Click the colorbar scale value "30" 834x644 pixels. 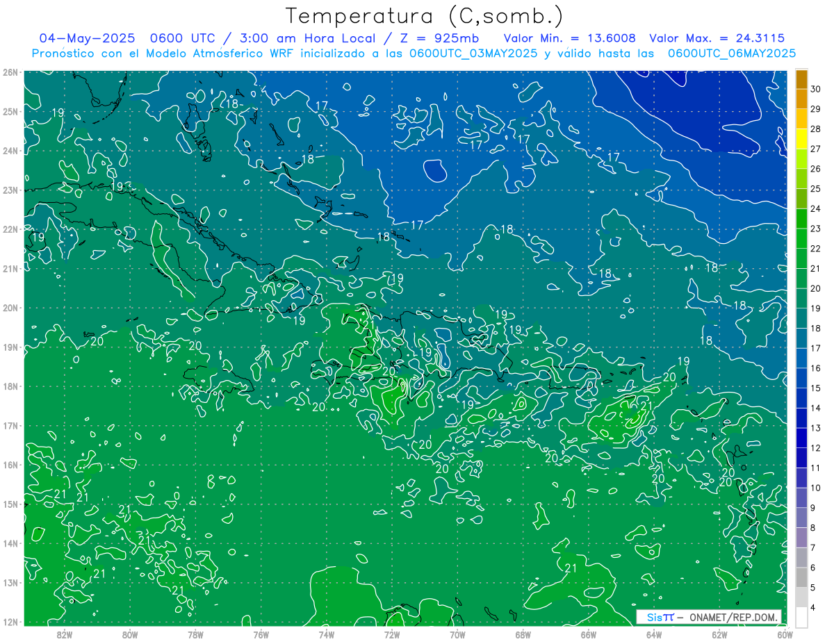tap(816, 88)
